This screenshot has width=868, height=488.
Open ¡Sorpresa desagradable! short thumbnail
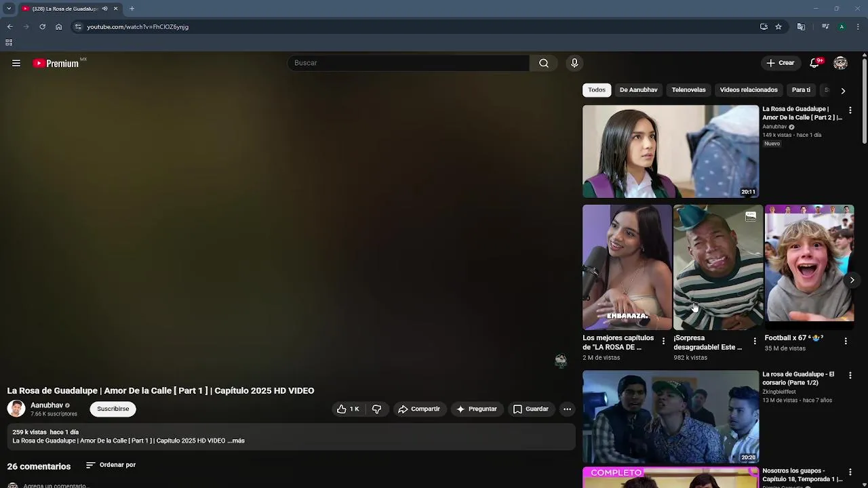click(x=718, y=268)
